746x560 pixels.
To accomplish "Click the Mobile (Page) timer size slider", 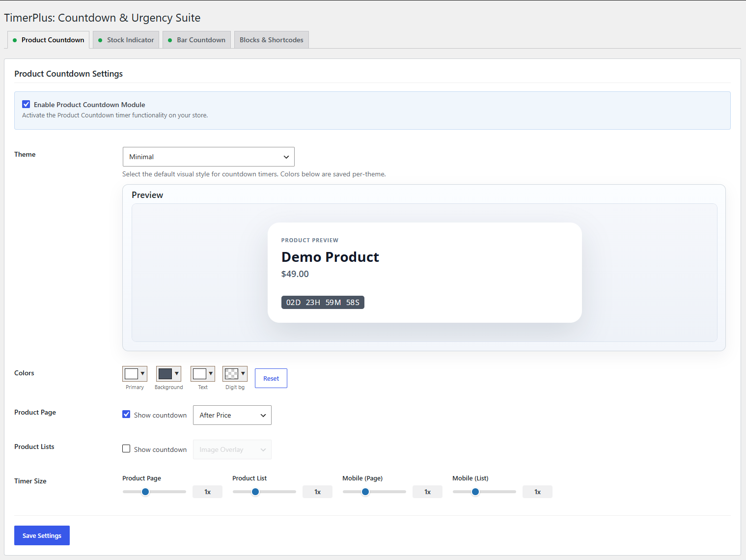I will (374, 492).
